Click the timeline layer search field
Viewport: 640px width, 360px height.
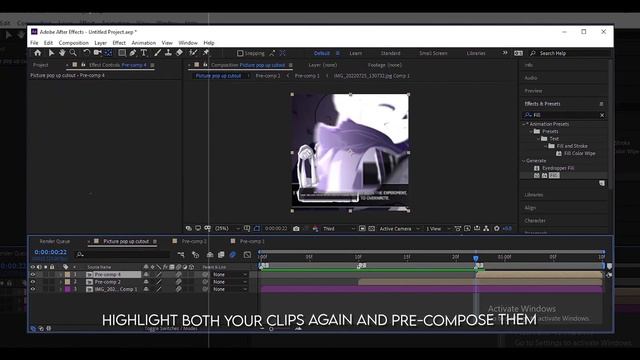122,255
